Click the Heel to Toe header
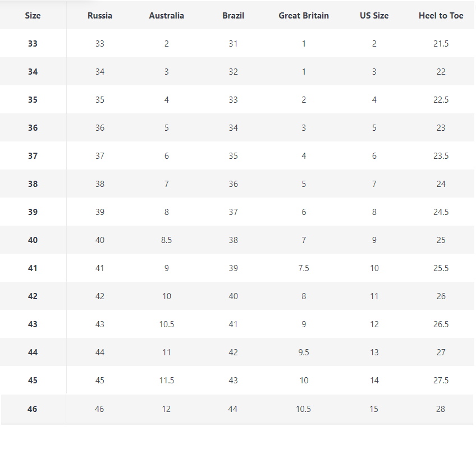 pyautogui.click(x=441, y=16)
